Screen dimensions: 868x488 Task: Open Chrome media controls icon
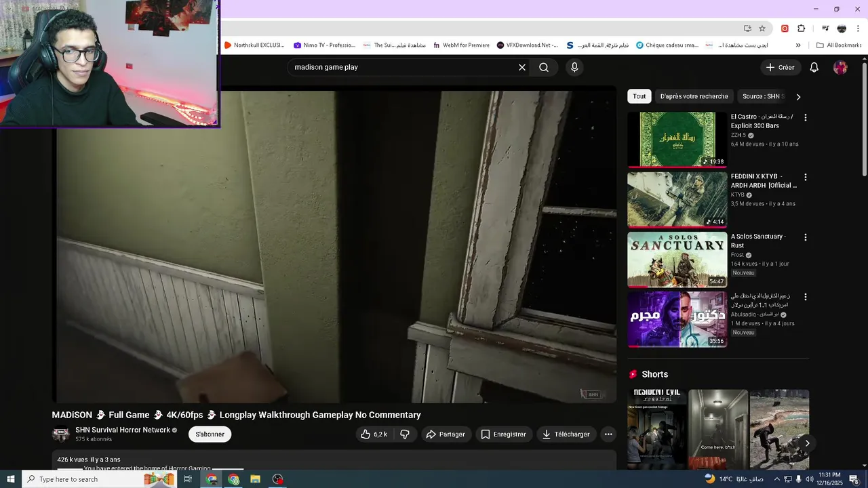(825, 28)
